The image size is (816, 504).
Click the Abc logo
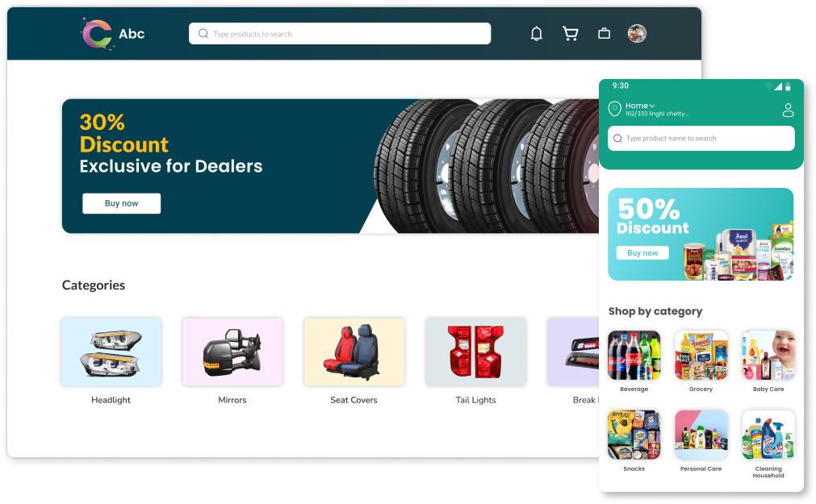[113, 34]
